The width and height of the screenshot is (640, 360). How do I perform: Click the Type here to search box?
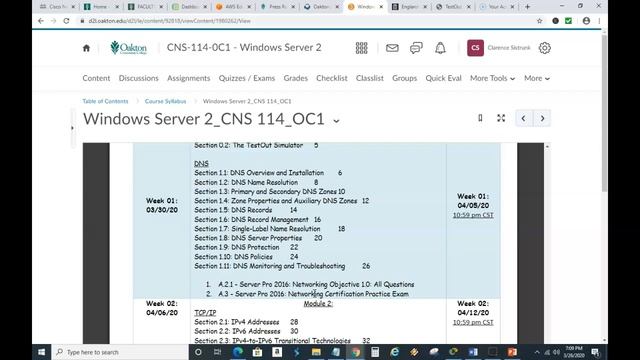pos(120,352)
